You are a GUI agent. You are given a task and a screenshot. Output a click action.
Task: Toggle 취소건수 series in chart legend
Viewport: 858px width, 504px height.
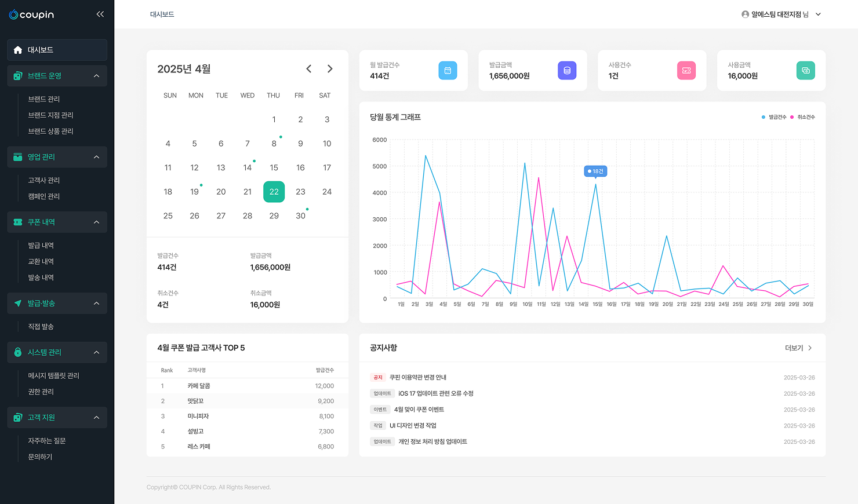coord(803,117)
